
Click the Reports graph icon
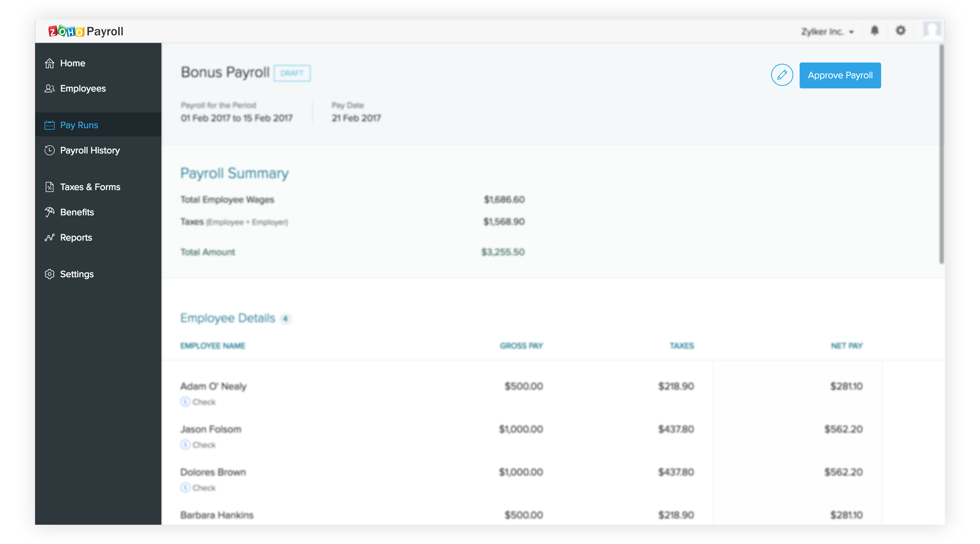(x=50, y=238)
